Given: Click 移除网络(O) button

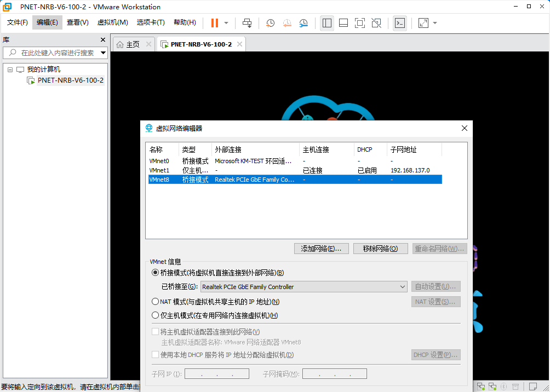Looking at the screenshot, I should point(381,249).
